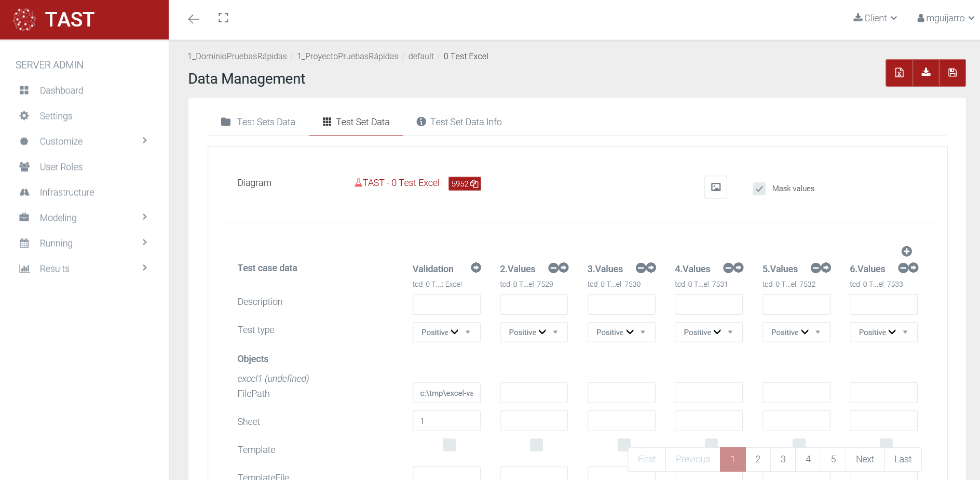Viewport: 980px width, 480px height.
Task: Toggle the fullscreen icon in header
Action: click(x=223, y=18)
